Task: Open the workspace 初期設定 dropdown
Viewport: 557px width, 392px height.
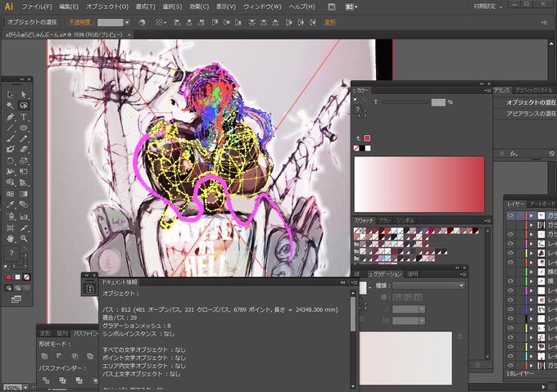Action: pos(488,7)
